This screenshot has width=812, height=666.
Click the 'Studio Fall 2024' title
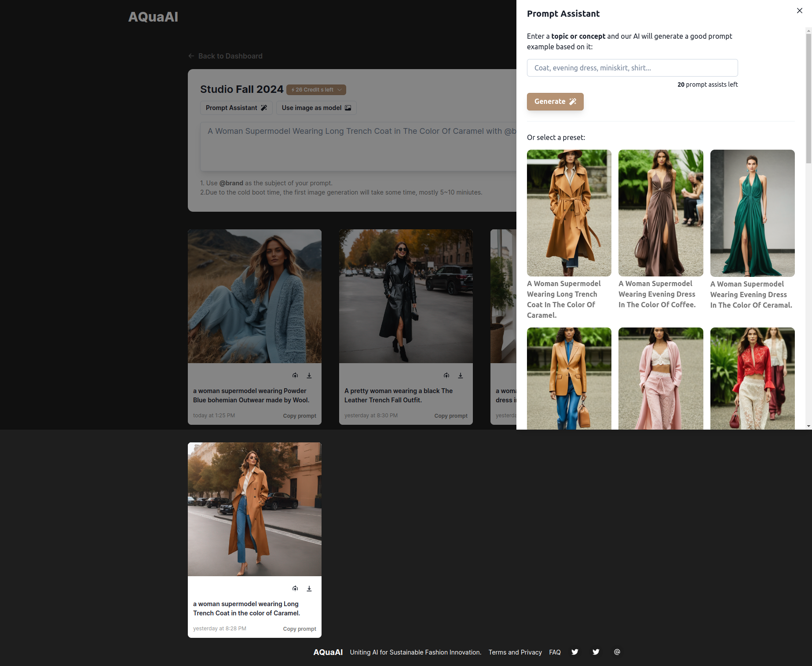coord(241,89)
